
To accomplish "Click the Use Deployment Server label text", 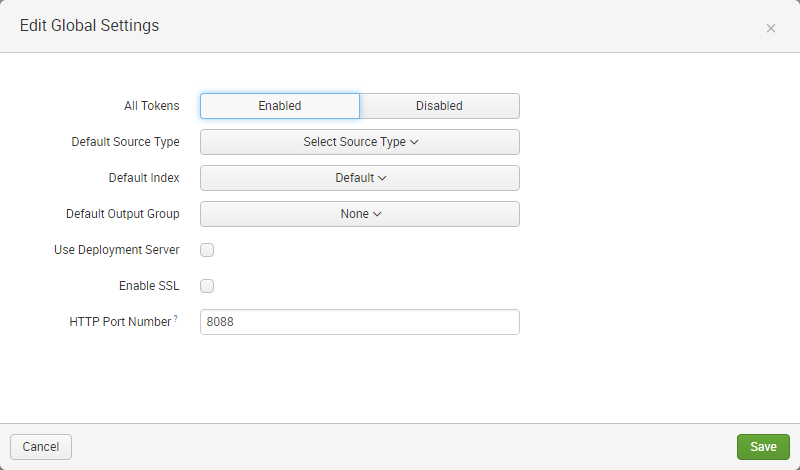I will (116, 250).
